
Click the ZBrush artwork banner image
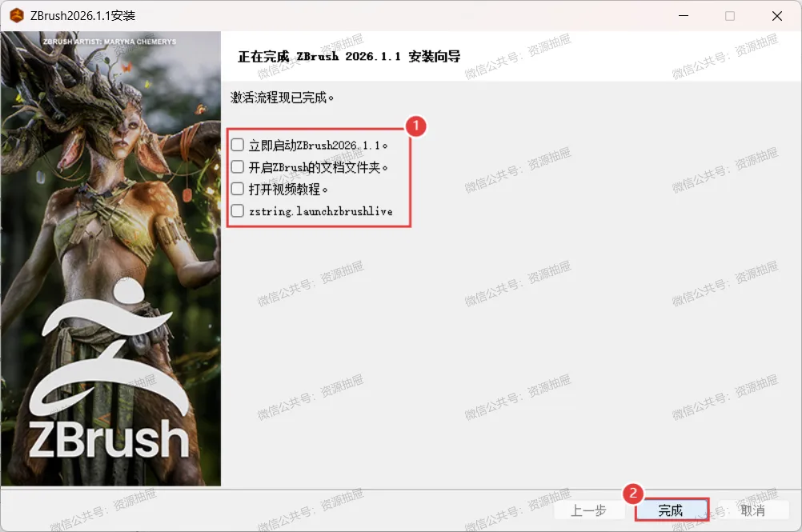click(x=111, y=258)
